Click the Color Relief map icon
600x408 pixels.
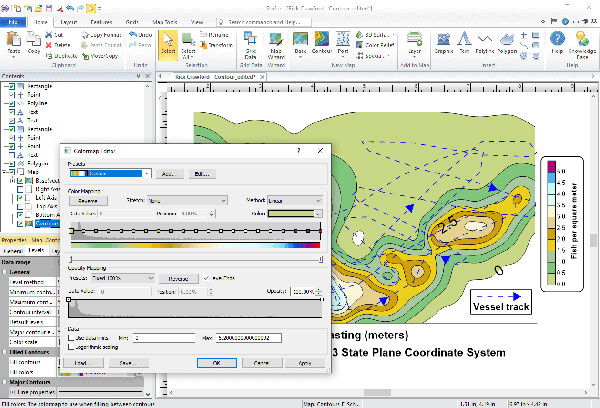[359, 45]
